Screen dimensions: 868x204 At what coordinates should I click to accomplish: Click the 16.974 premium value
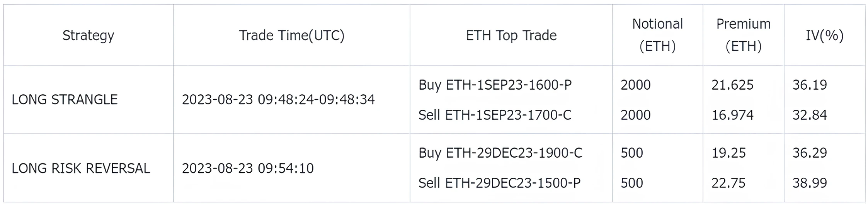tap(732, 115)
